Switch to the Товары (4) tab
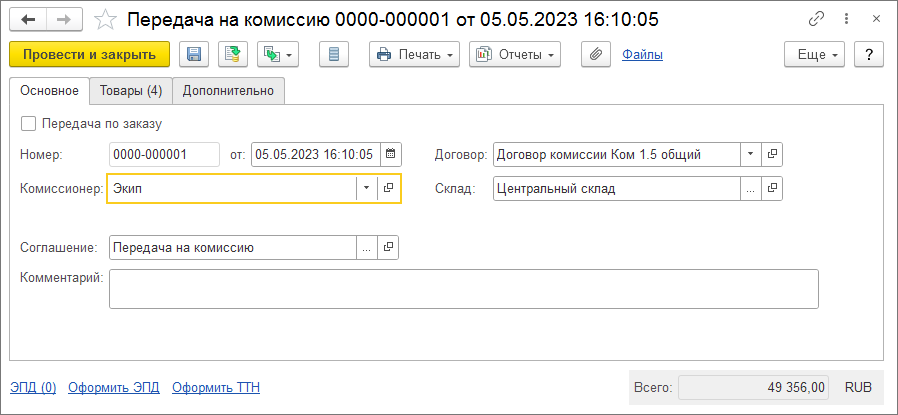 click(131, 90)
